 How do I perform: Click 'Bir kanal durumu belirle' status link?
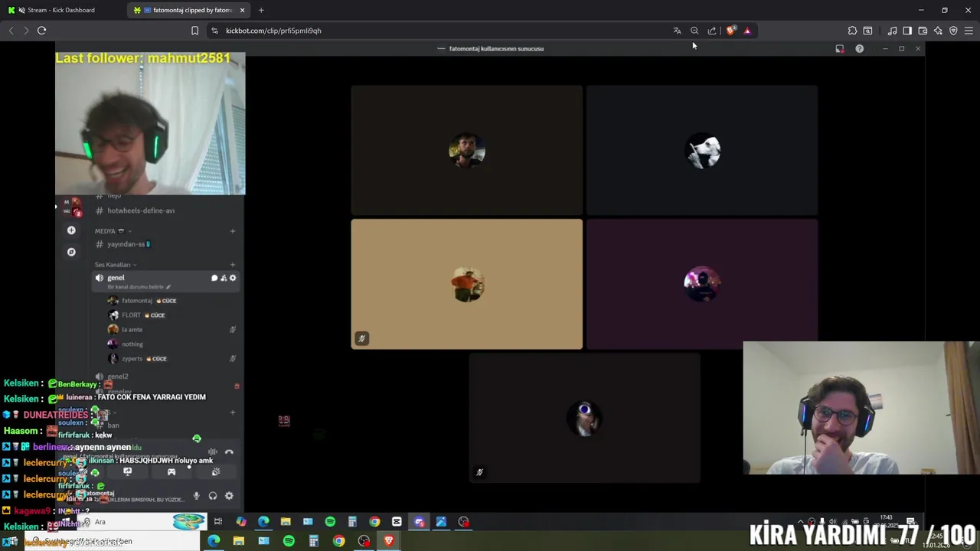(x=138, y=287)
